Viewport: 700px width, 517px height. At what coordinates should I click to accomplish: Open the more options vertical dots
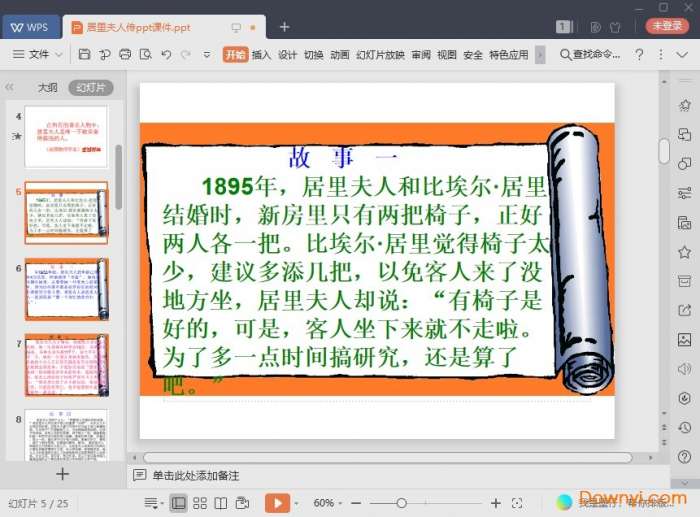(661, 54)
